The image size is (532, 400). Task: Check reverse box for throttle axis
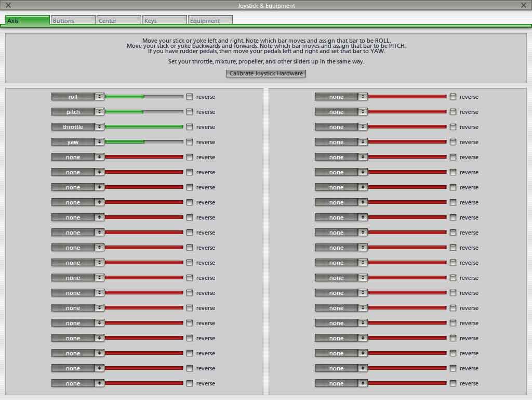tap(190, 127)
